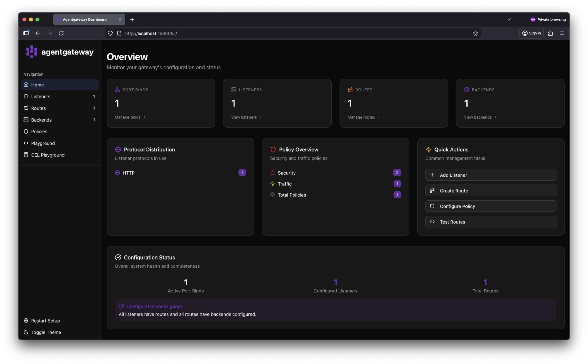Open the CEL Playground navigation item
This screenshot has width=588, height=364.
click(47, 155)
